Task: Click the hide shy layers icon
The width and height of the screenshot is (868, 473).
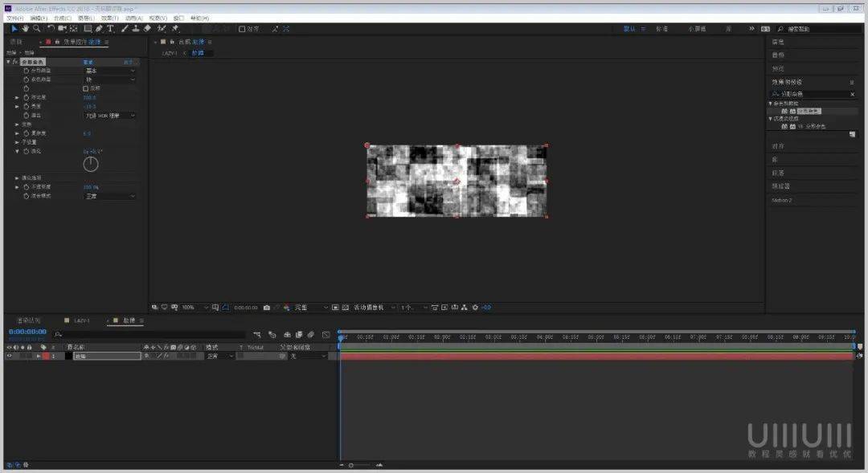Action: [x=287, y=335]
